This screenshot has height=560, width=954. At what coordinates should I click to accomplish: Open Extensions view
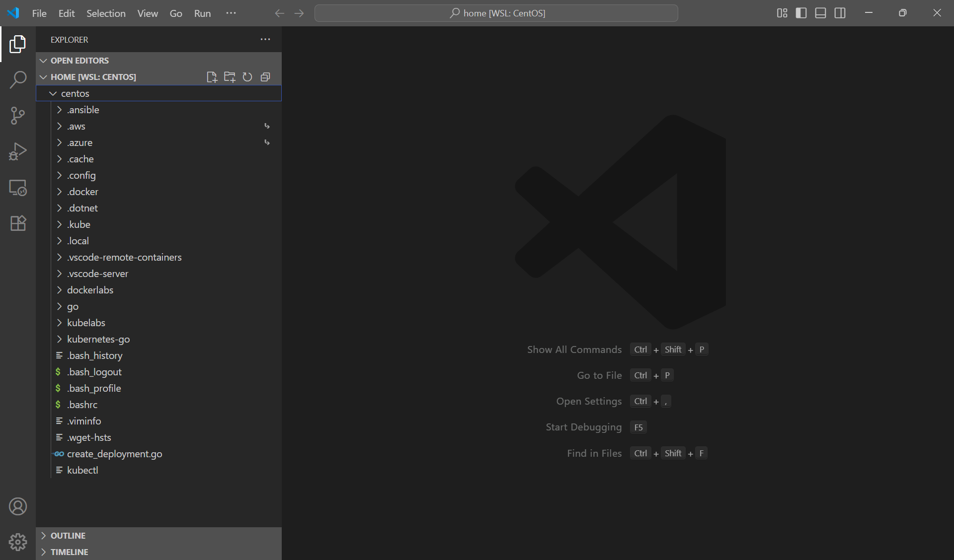(x=18, y=223)
